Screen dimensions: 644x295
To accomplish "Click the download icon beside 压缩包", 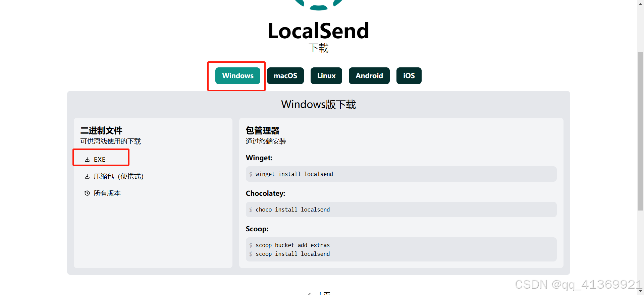I will pos(87,176).
